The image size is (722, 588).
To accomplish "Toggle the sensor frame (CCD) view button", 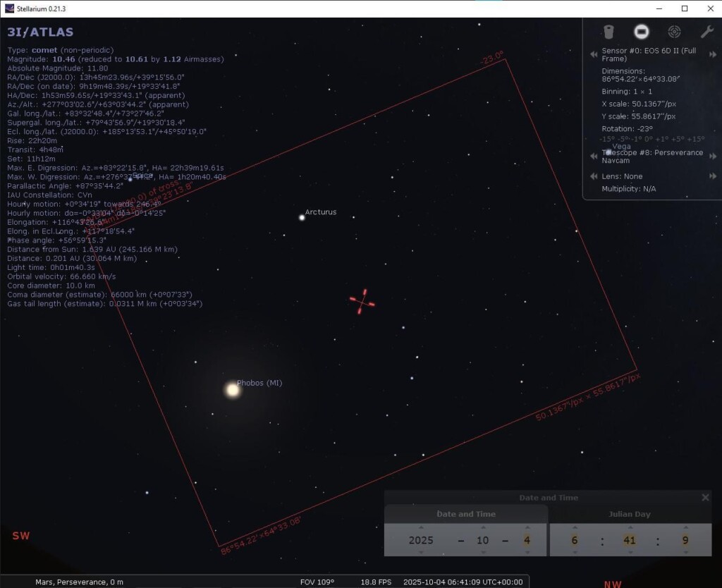I will tap(641, 32).
